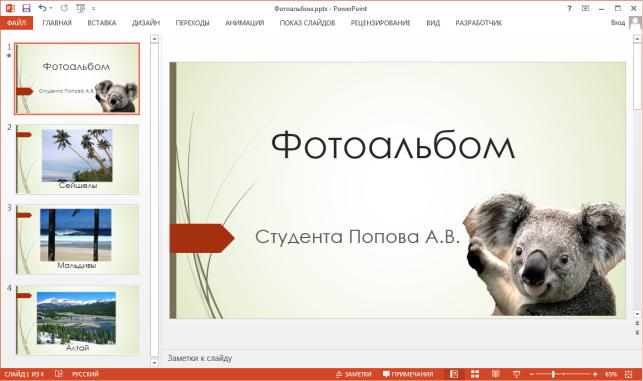Fit slide to current window icon

pyautogui.click(x=629, y=374)
